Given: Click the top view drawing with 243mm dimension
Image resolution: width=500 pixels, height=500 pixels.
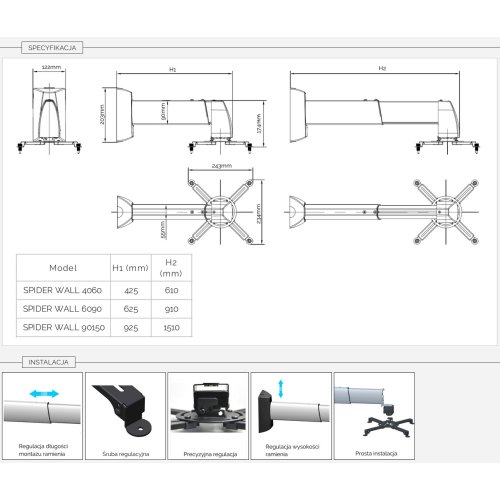Looking at the screenshot, I should click(188, 204).
